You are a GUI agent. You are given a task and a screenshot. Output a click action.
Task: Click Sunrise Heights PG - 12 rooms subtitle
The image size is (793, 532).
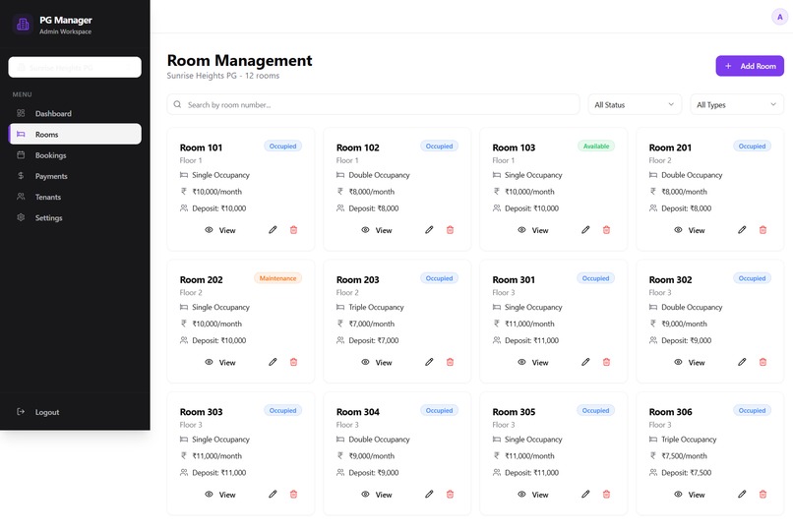pyautogui.click(x=223, y=76)
